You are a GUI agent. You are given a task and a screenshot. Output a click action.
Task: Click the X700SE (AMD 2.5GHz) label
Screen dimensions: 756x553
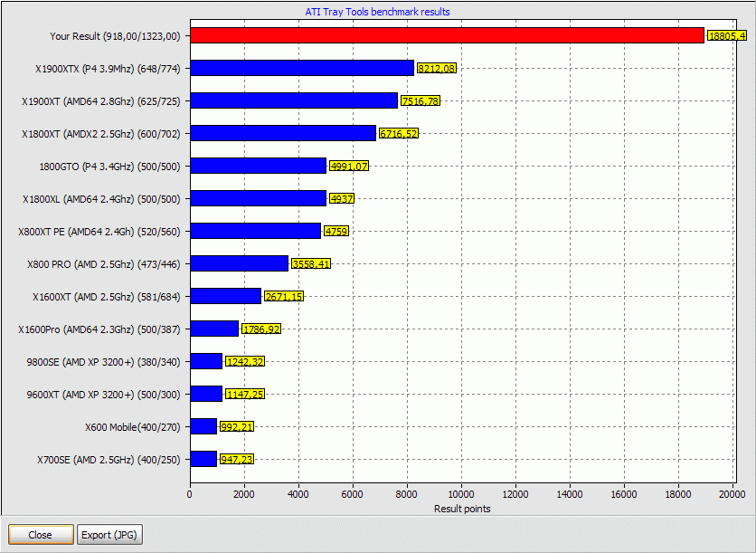(109, 460)
